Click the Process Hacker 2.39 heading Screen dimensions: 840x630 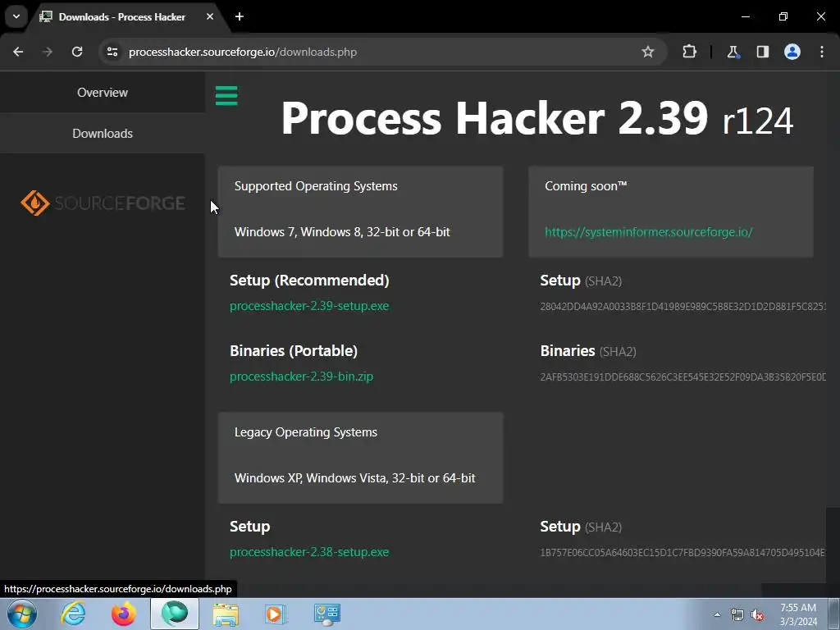click(536, 118)
